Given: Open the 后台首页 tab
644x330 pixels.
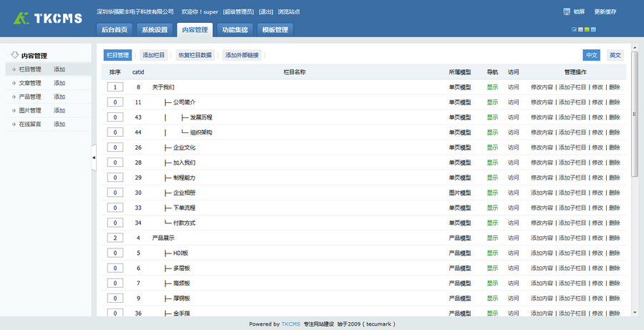Looking at the screenshot, I should (x=114, y=30).
